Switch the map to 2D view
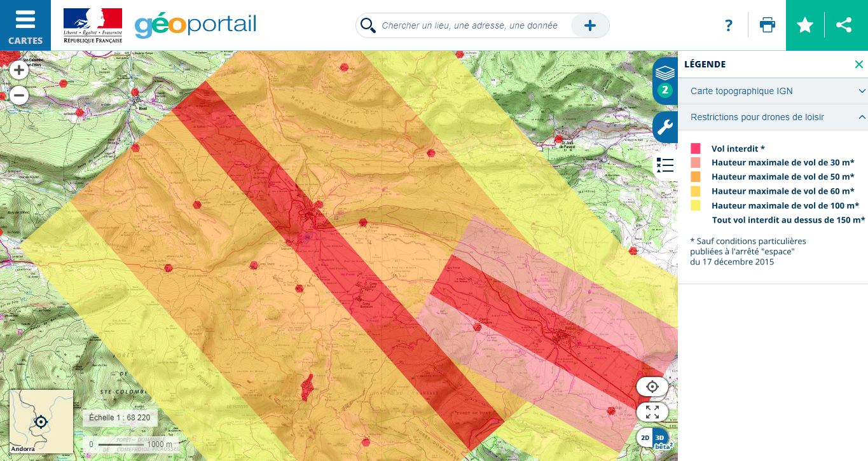This screenshot has height=461, width=868. 645,438
